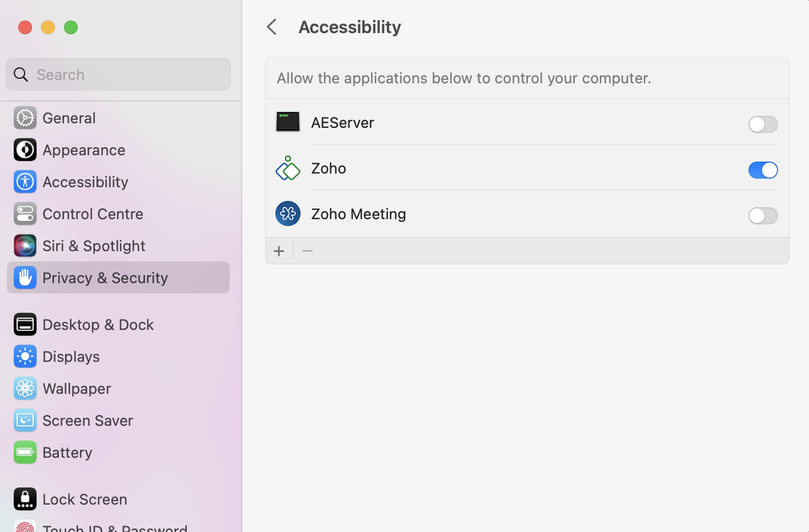Add an application with the plus button
Image resolution: width=809 pixels, height=532 pixels.
279,251
